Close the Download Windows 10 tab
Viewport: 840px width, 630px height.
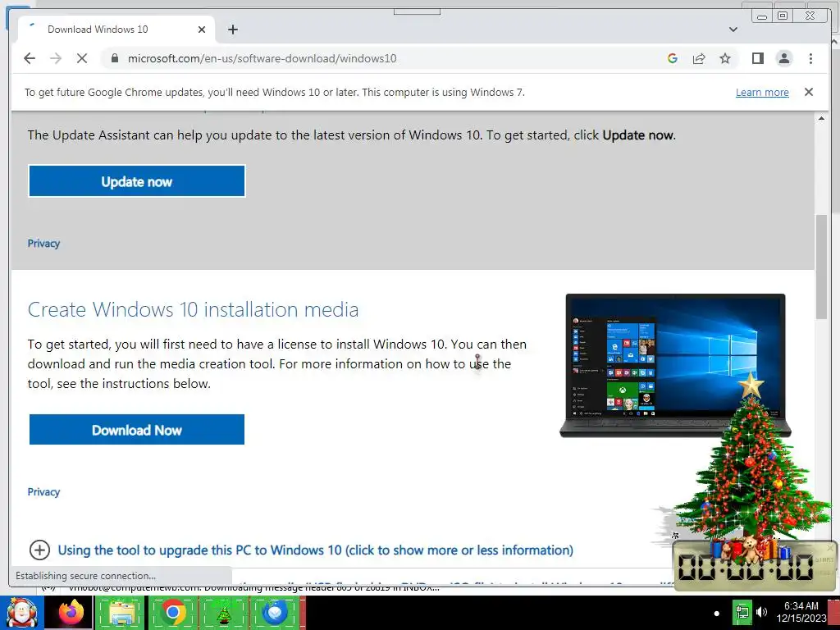pos(202,30)
